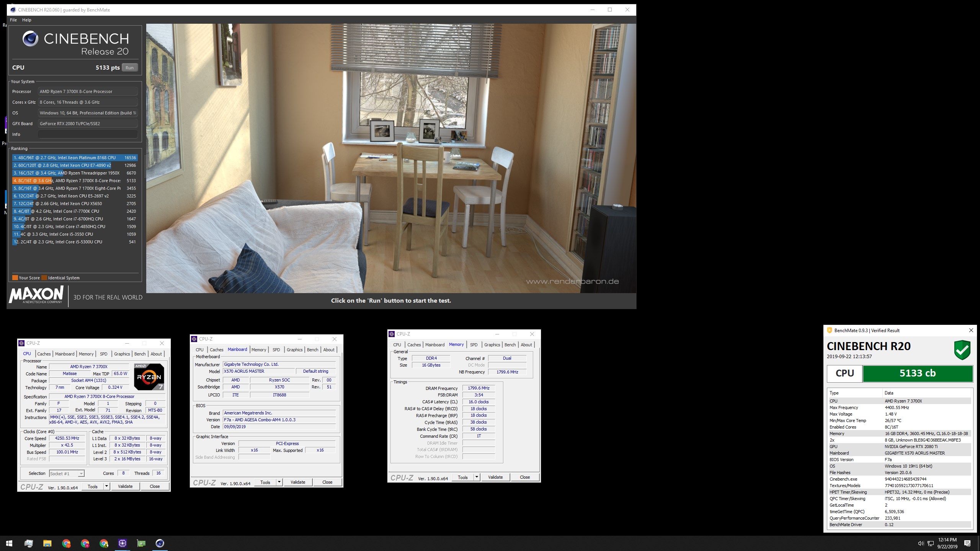Viewport: 980px width, 551px height.
Task: Switch to CPU-Z purple taskbar icon
Action: (122, 543)
